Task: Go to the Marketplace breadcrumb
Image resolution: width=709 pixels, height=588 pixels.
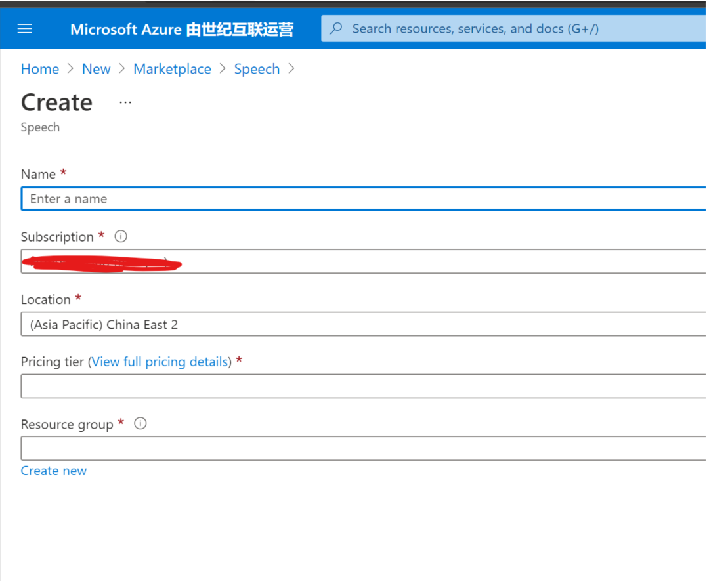Action: (172, 68)
